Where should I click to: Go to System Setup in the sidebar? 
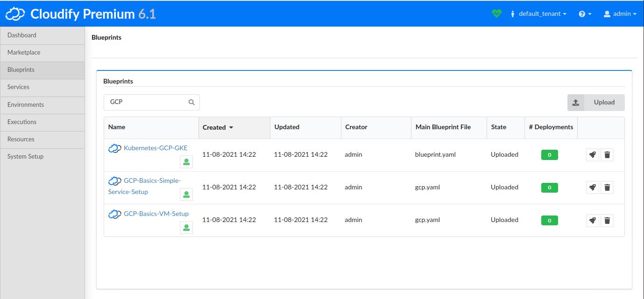[25, 156]
